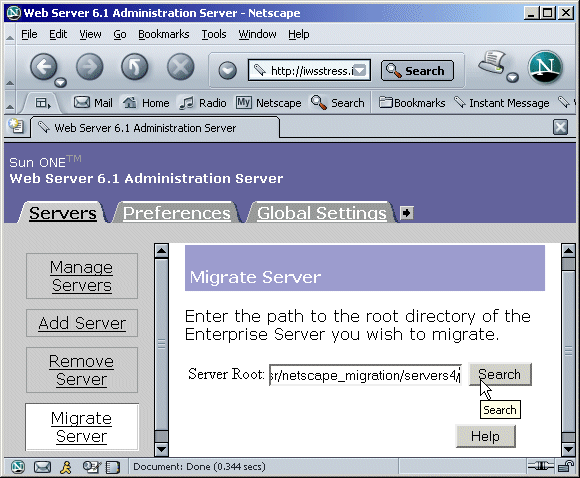The height and width of the screenshot is (478, 580).
Task: Click the Instant Message shortcut
Action: pyautogui.click(x=502, y=102)
